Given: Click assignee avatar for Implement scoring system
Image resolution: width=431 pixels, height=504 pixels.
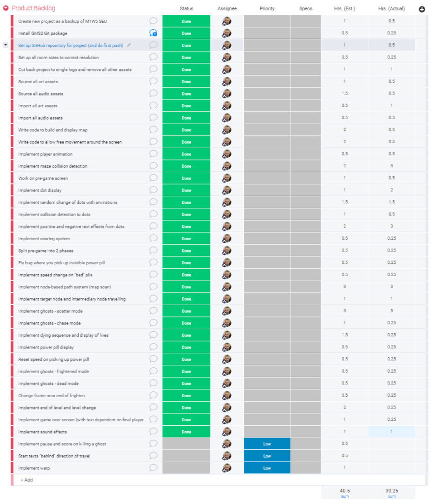Looking at the screenshot, I should 227,238.
